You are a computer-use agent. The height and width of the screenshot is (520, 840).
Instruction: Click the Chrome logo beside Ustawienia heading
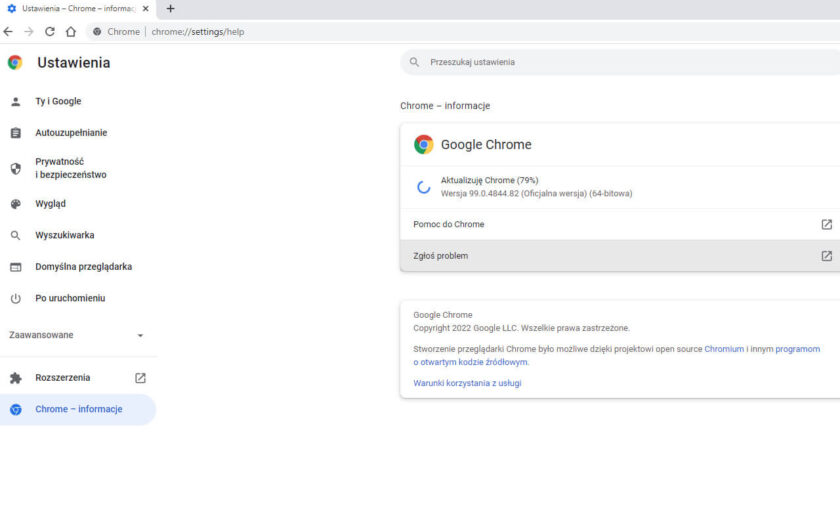(15, 63)
